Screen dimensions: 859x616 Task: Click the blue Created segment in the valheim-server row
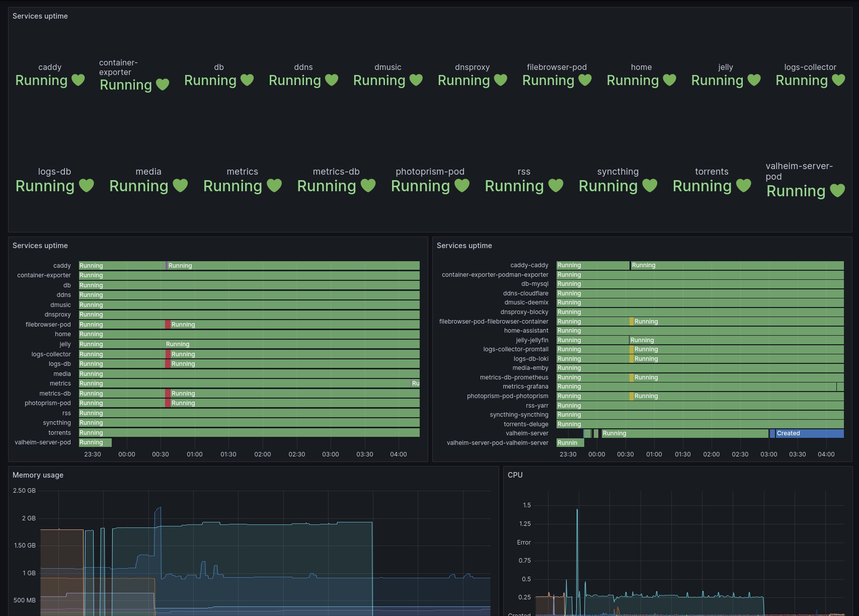(x=810, y=433)
